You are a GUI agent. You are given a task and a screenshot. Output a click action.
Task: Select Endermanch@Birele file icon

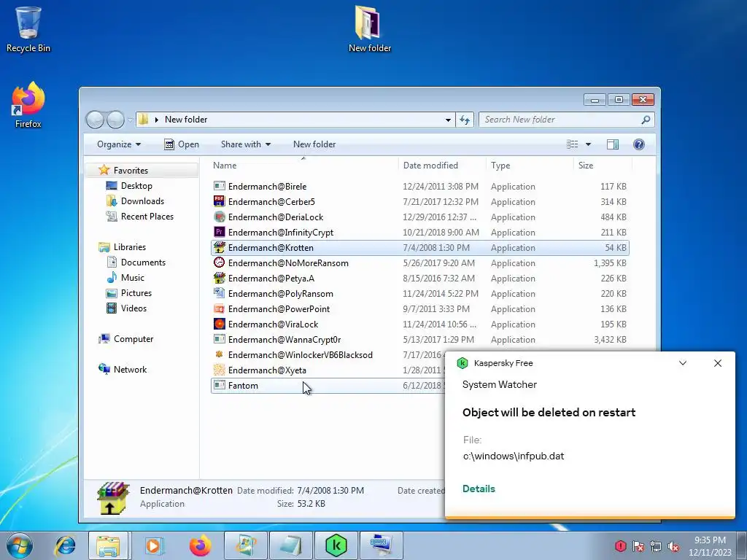(219, 186)
